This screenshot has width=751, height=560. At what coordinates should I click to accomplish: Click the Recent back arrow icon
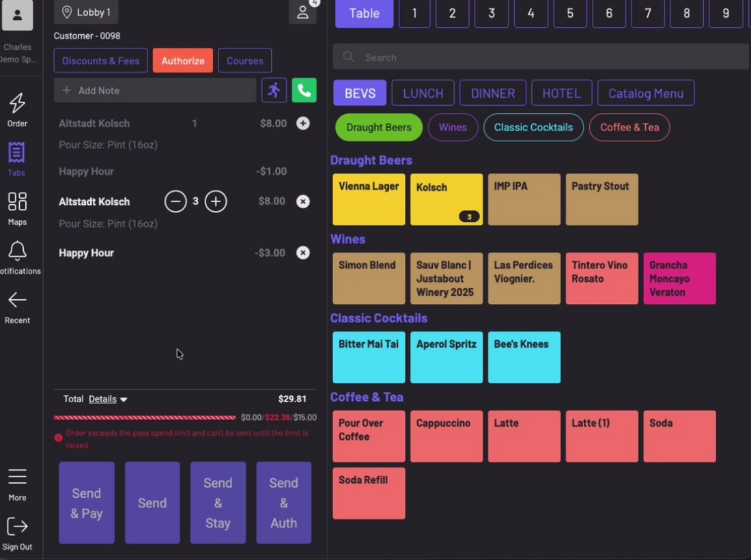(17, 300)
